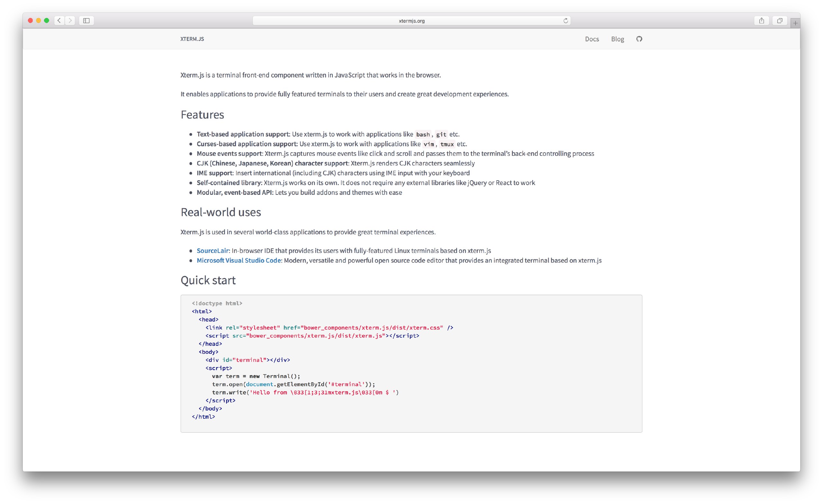823x504 pixels.
Task: Click the xterm.js script src string
Action: (316, 336)
